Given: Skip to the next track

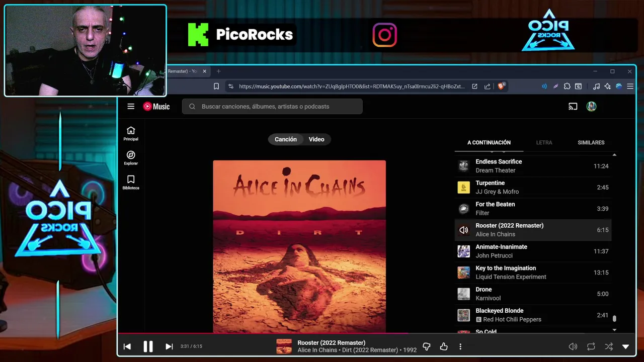Looking at the screenshot, I should pos(169,346).
